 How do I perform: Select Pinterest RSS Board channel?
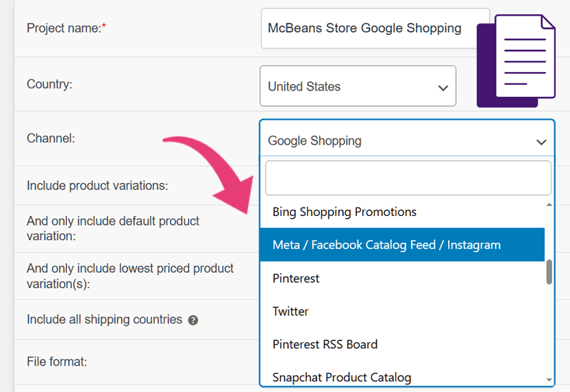pos(402,344)
